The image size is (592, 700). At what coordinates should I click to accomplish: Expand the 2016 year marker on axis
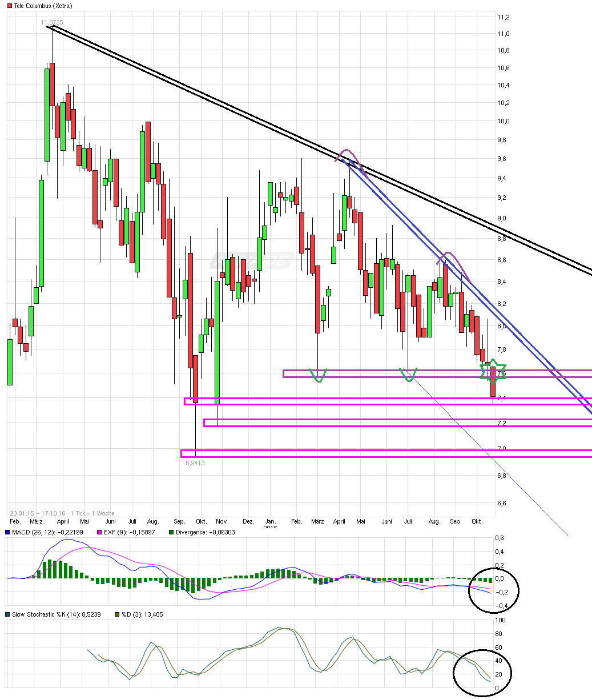[271, 526]
